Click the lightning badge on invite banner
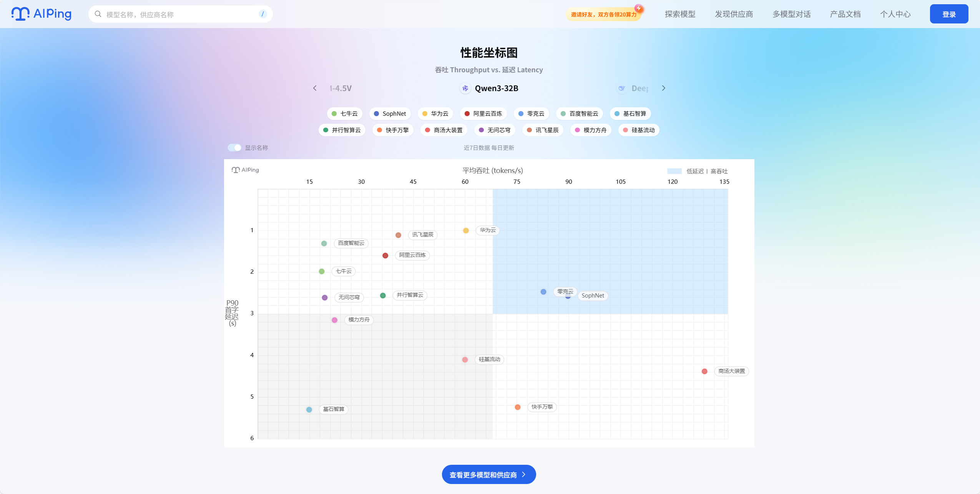 (x=639, y=8)
